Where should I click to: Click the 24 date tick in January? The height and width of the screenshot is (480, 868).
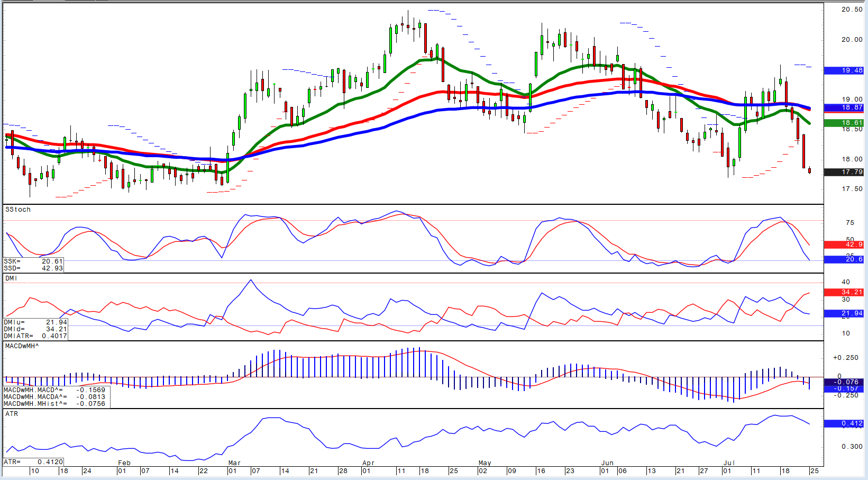pos(87,471)
